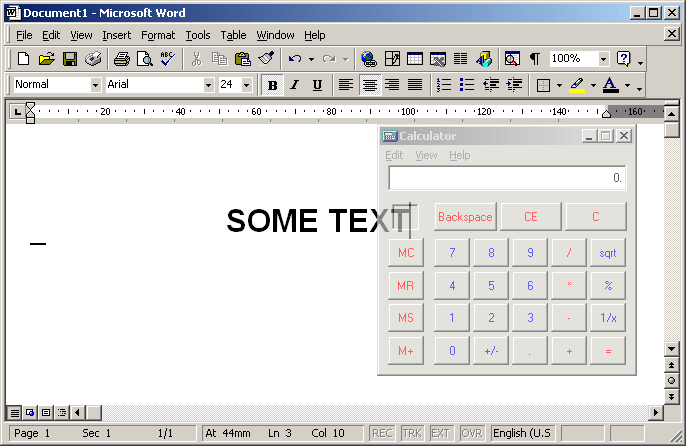
Task: Click the E-mail icon in toolbar
Action: 93,59
